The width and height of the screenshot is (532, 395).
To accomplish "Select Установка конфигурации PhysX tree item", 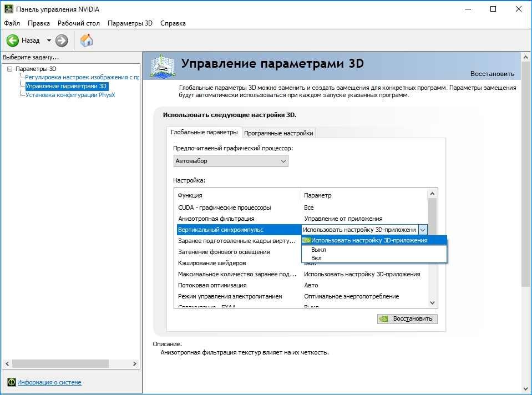I will [70, 95].
